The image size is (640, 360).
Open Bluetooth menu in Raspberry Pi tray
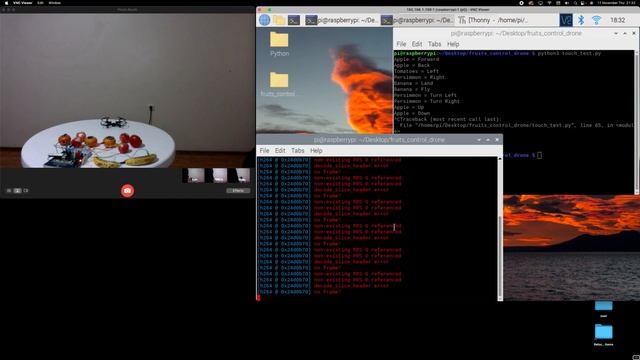[x=581, y=20]
